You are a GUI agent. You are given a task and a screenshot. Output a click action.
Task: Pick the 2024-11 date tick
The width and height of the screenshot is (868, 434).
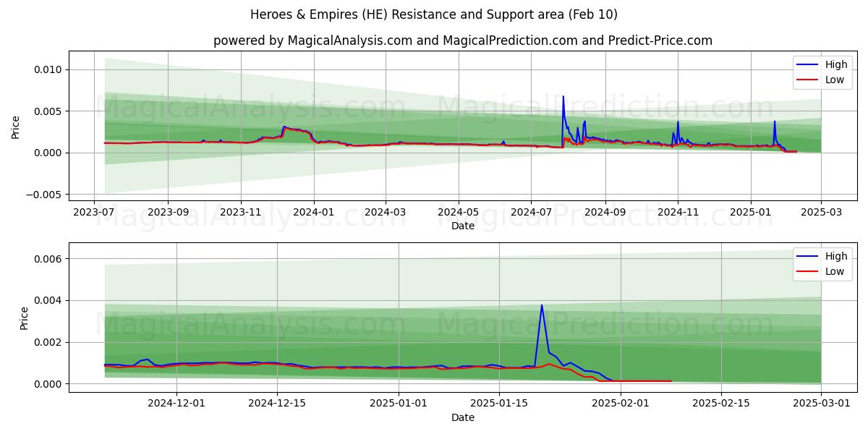pos(678,212)
